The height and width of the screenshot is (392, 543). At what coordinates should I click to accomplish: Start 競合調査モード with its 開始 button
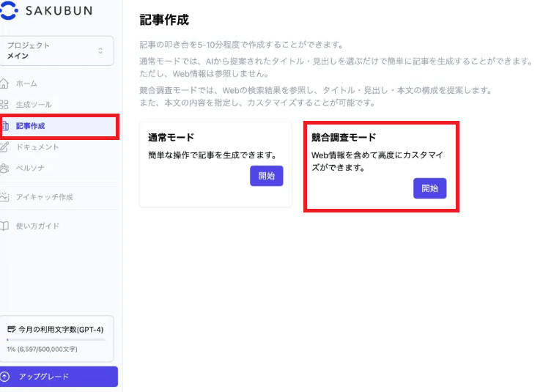429,188
